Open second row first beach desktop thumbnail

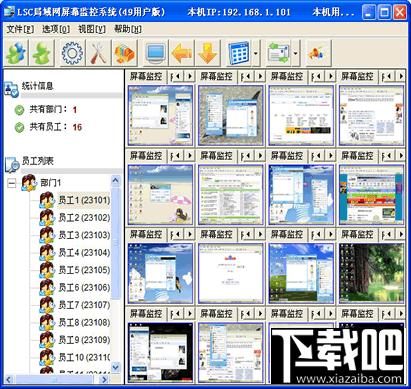pyautogui.click(x=160, y=194)
